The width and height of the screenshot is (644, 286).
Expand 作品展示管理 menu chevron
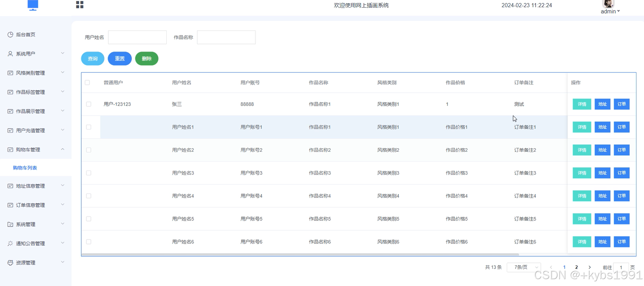pyautogui.click(x=62, y=110)
